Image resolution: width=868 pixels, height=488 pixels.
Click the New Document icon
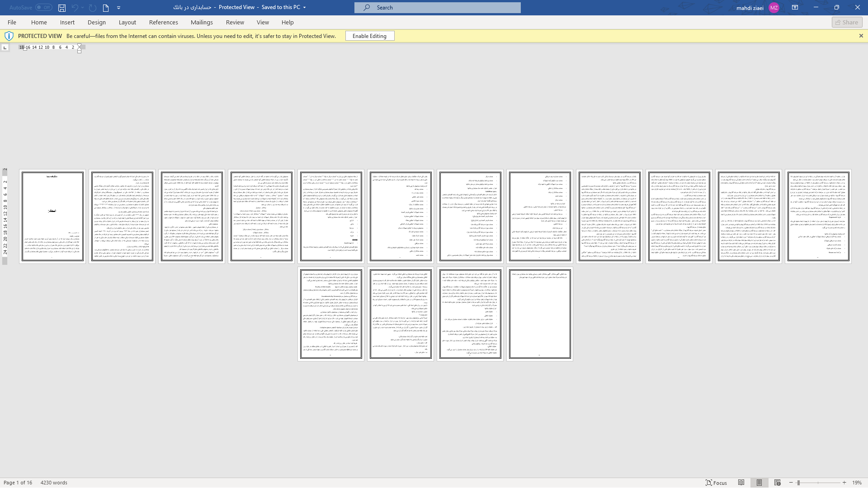tap(106, 8)
